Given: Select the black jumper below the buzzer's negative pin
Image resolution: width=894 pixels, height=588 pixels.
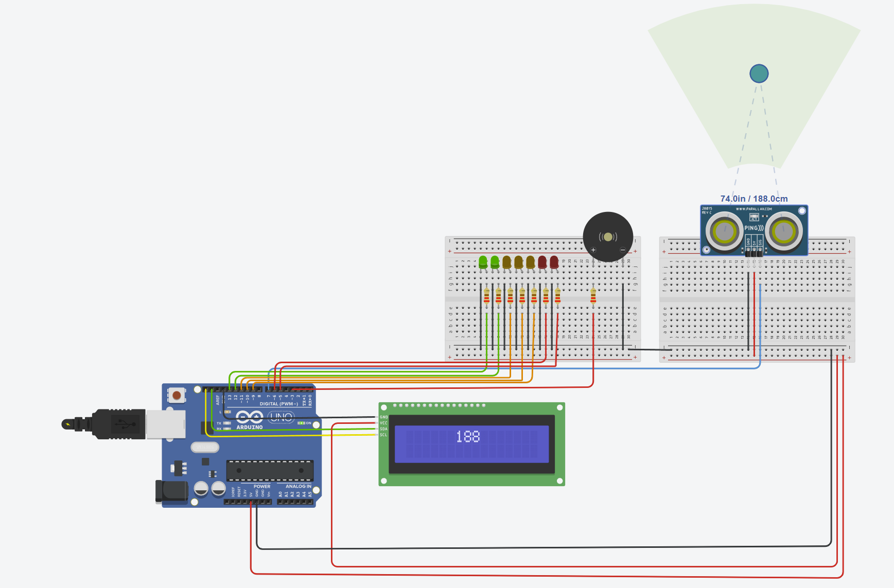Looking at the screenshot, I should 623,316.
